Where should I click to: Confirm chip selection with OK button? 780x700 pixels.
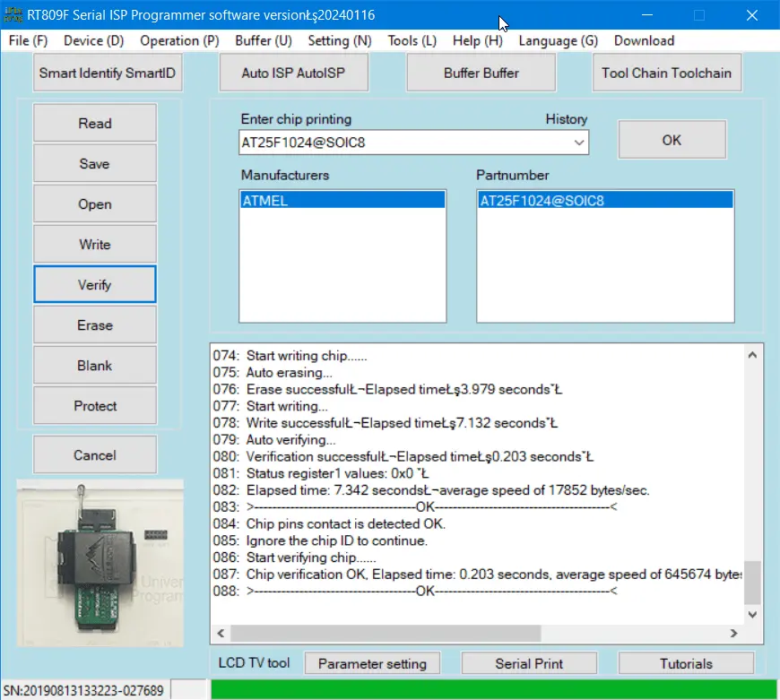672,140
